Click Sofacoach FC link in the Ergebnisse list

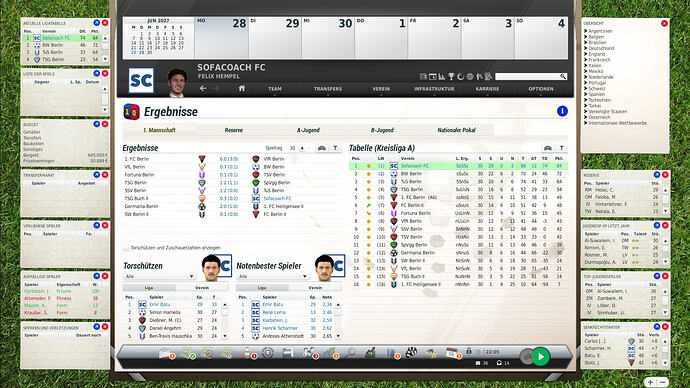coord(277,198)
